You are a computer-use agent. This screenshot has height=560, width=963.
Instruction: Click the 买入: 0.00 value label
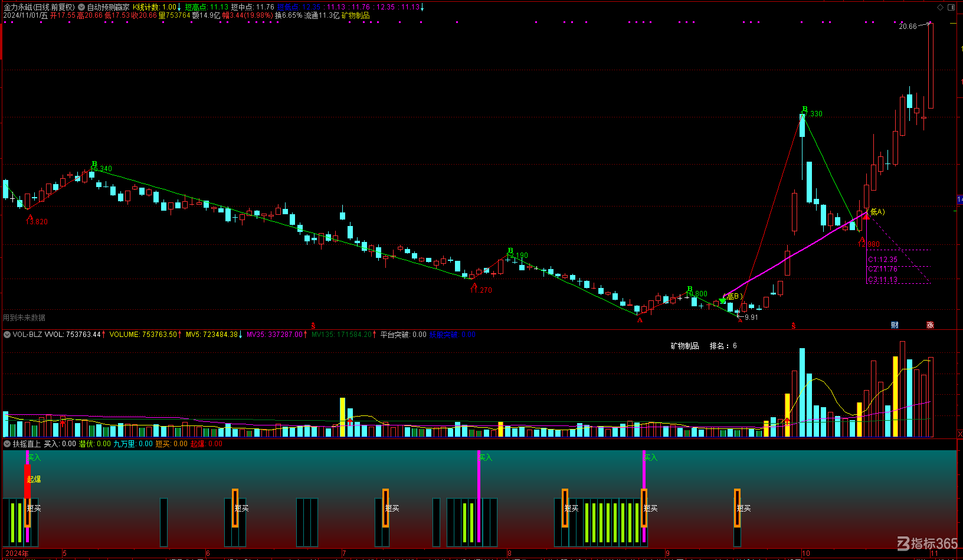tap(60, 444)
